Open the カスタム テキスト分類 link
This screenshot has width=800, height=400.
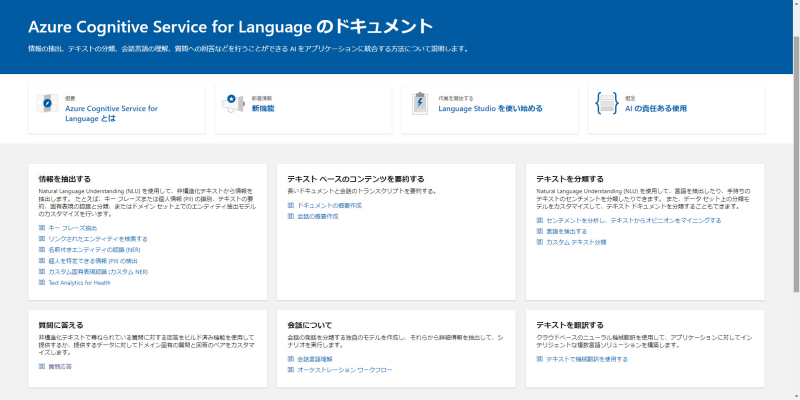576,242
